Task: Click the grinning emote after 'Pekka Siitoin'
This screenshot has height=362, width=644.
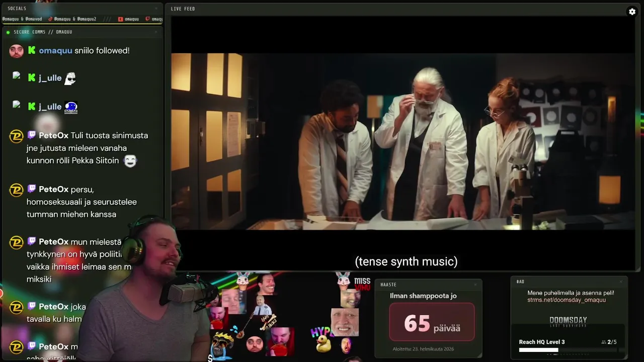Action: [x=130, y=161]
